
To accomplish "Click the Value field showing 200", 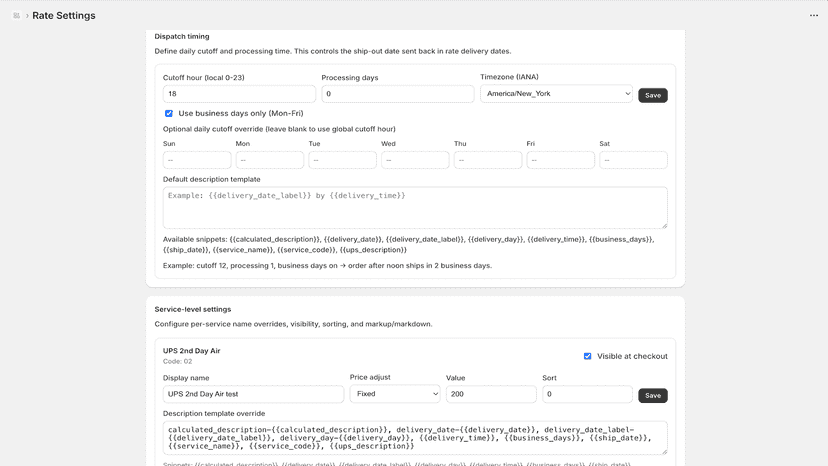I will pyautogui.click(x=491, y=394).
